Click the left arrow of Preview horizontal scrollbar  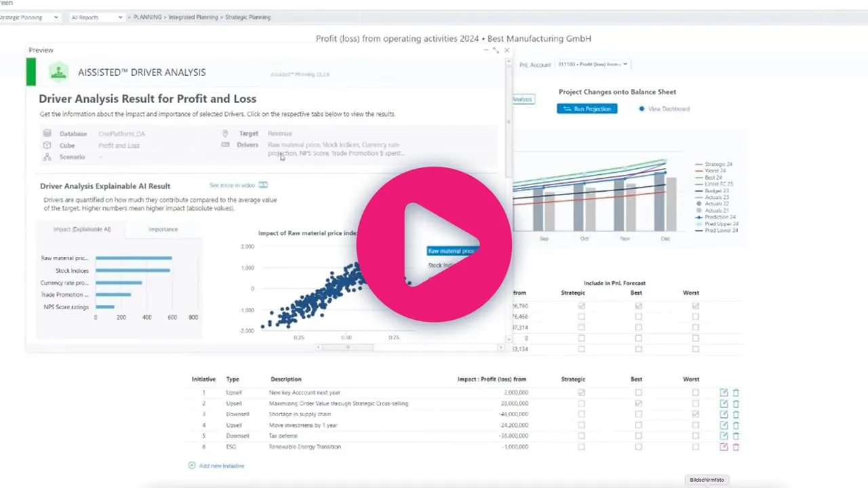coord(317,347)
